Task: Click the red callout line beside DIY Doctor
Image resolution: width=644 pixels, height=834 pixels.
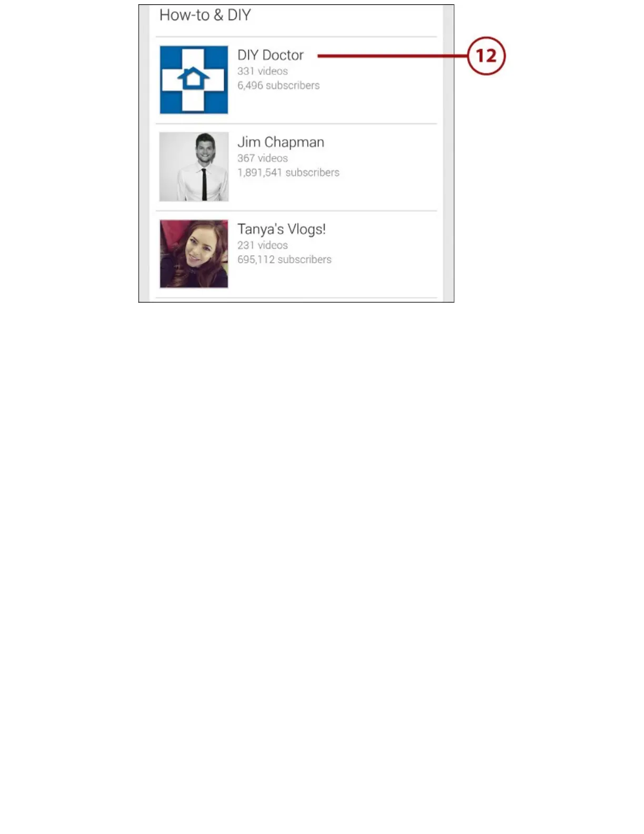Action: coord(393,55)
